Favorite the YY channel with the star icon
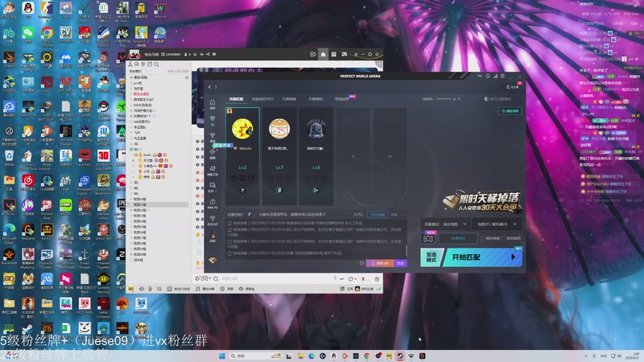 coord(195,54)
